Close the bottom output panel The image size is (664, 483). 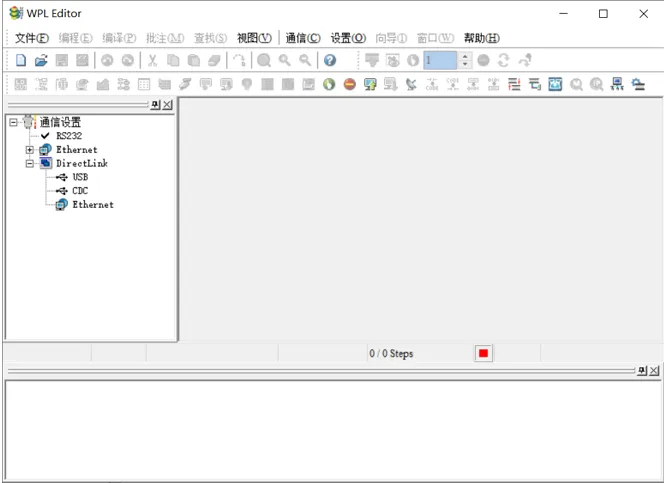(654, 371)
